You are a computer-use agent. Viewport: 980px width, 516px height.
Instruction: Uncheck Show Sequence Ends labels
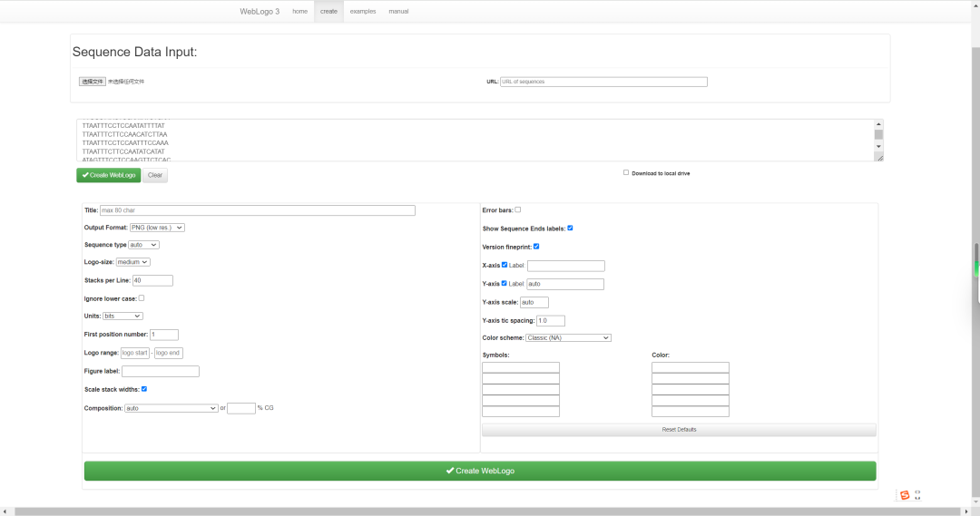pos(570,228)
